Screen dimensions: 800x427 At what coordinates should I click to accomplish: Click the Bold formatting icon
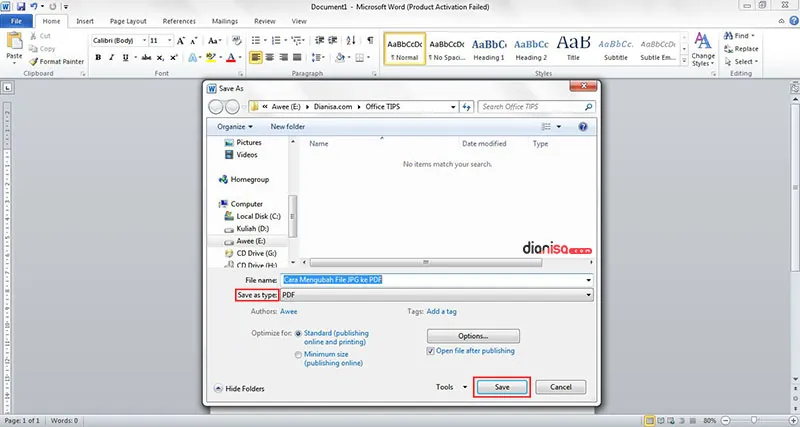pyautogui.click(x=98, y=58)
